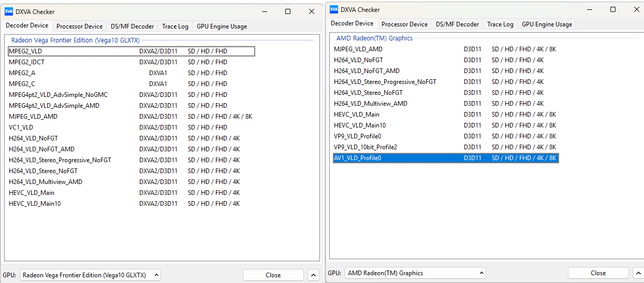The height and width of the screenshot is (283, 644).
Task: Select GPU Engine Usage tab in left window
Action: click(x=222, y=26)
